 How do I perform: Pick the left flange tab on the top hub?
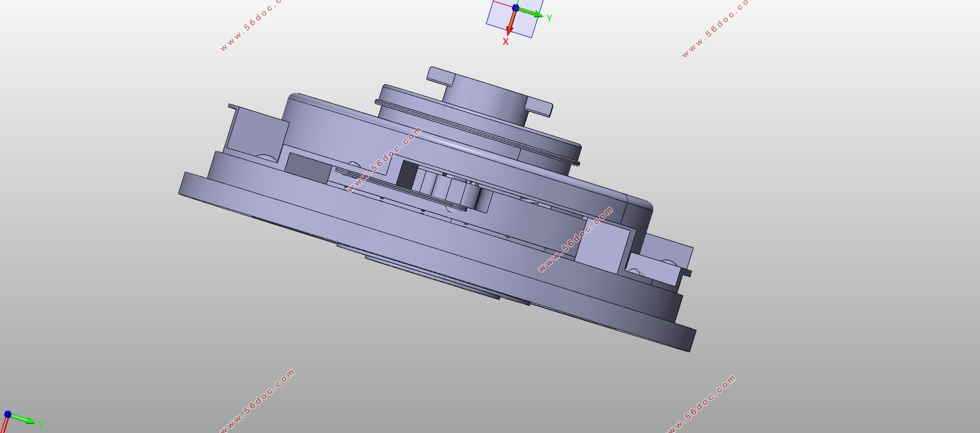pos(439,76)
